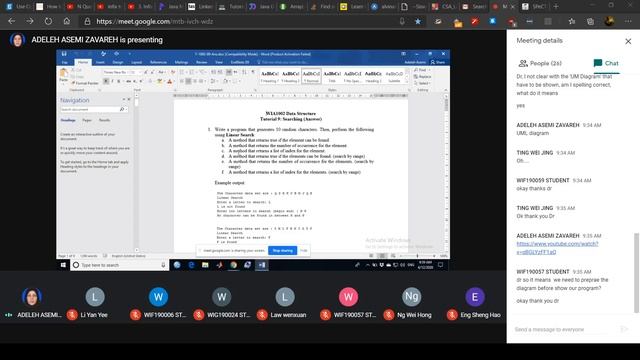Select pink WIF190057 participant avatar
This screenshot has width=640, height=360.
coord(348,297)
